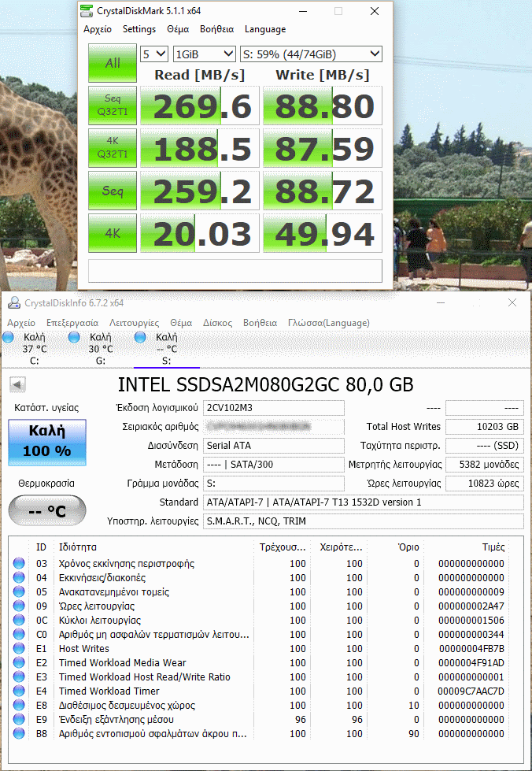Open the test size dropdown showing 1GiB
The image size is (532, 771).
click(205, 54)
